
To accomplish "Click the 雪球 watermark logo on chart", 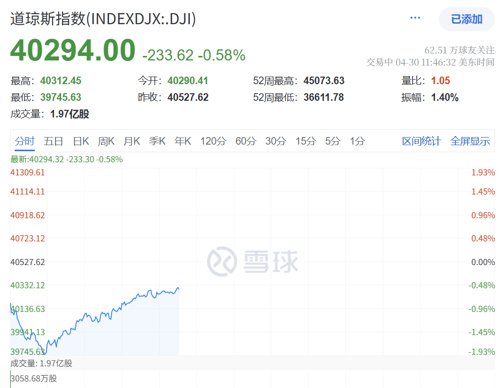I will (x=252, y=261).
